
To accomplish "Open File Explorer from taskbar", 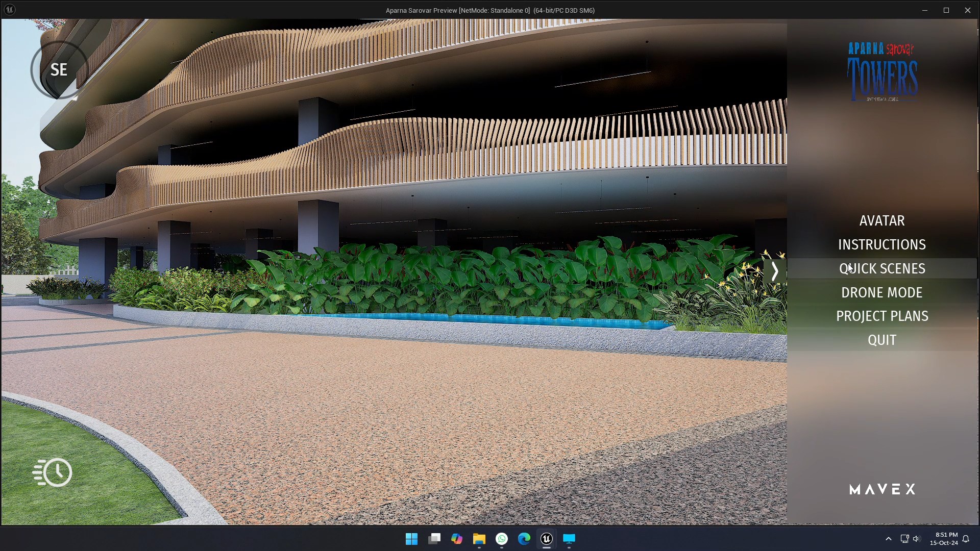I will 479,539.
